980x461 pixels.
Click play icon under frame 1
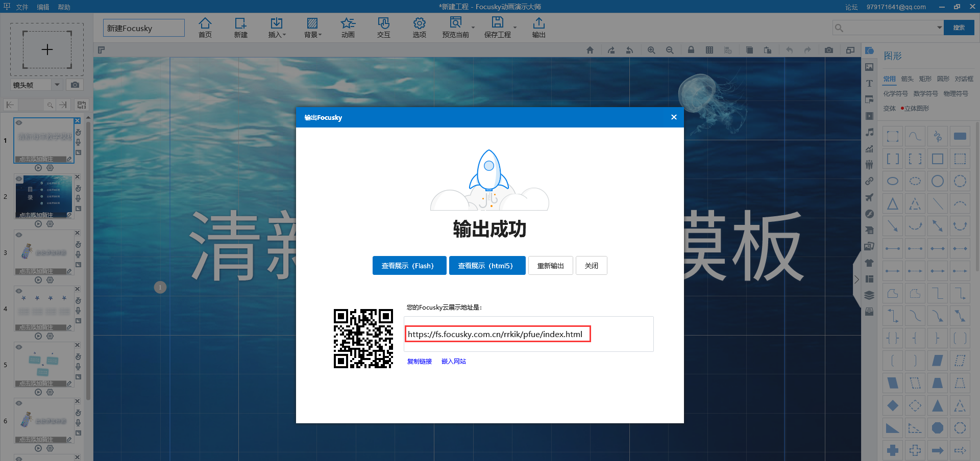tap(38, 168)
